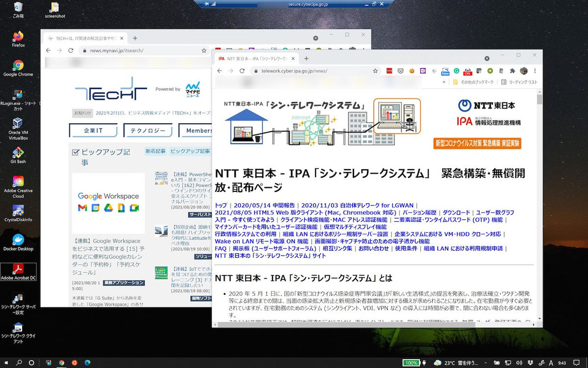Open the purple OneNote clipper extension
The height and width of the screenshot is (368, 588).
[423, 71]
